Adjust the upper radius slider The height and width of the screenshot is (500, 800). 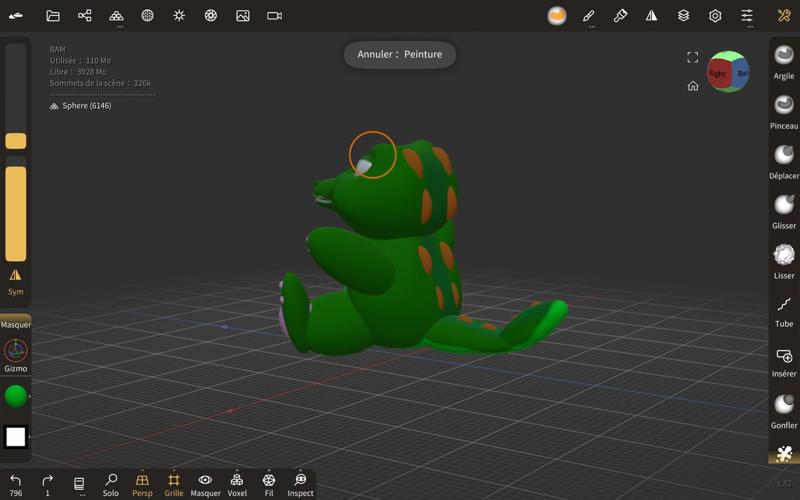[x=16, y=96]
